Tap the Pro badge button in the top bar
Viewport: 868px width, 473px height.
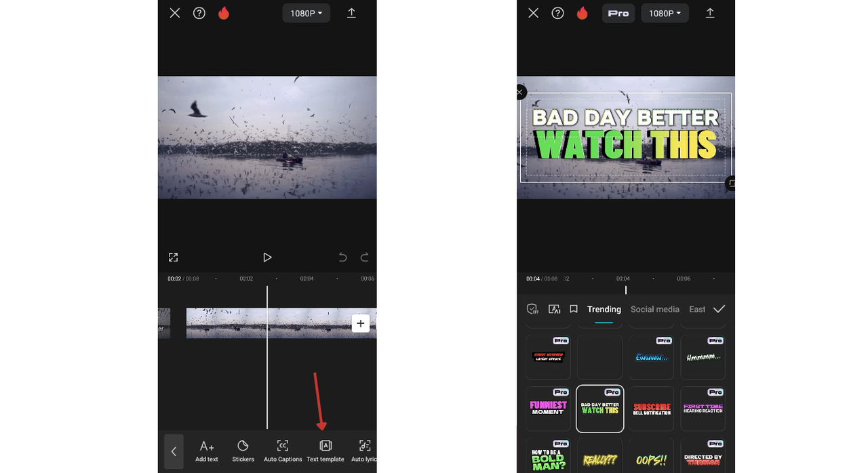618,13
